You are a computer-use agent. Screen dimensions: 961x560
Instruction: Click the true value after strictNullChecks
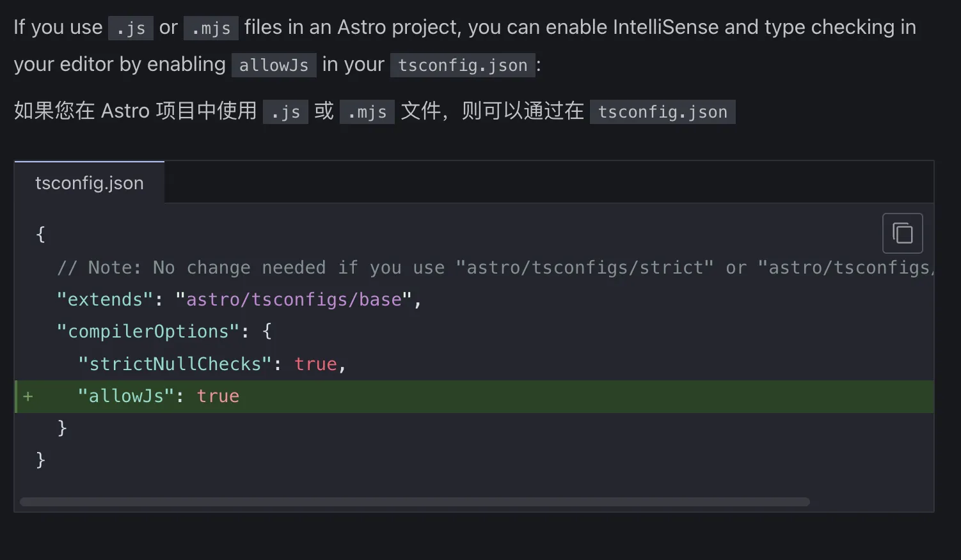[315, 364]
